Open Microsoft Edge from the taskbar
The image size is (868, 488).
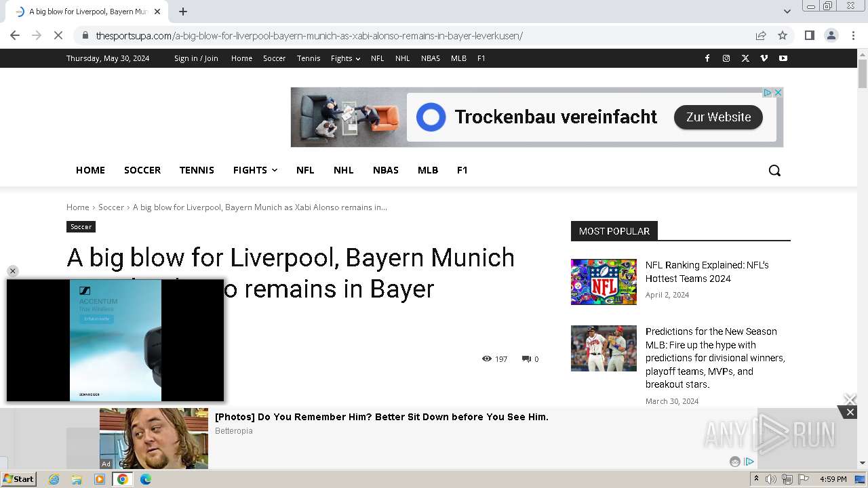tap(145, 479)
